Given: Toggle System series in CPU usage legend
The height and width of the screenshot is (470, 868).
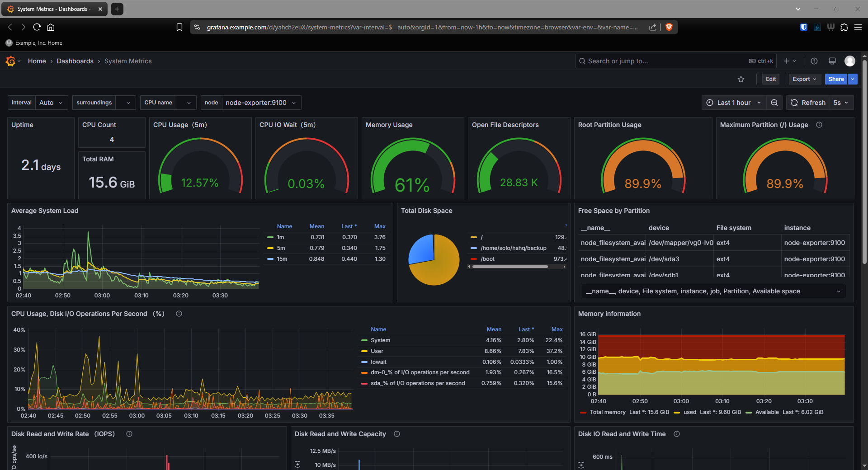Looking at the screenshot, I should [380, 340].
